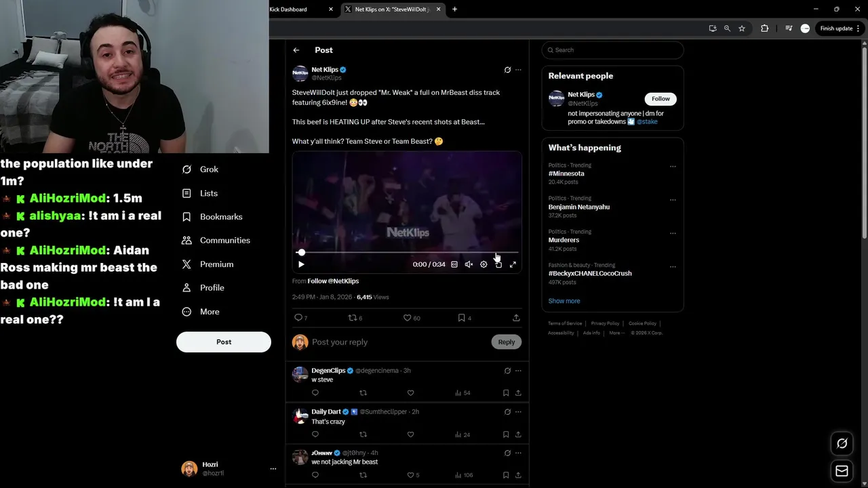Click the video progress bar

tap(407, 252)
